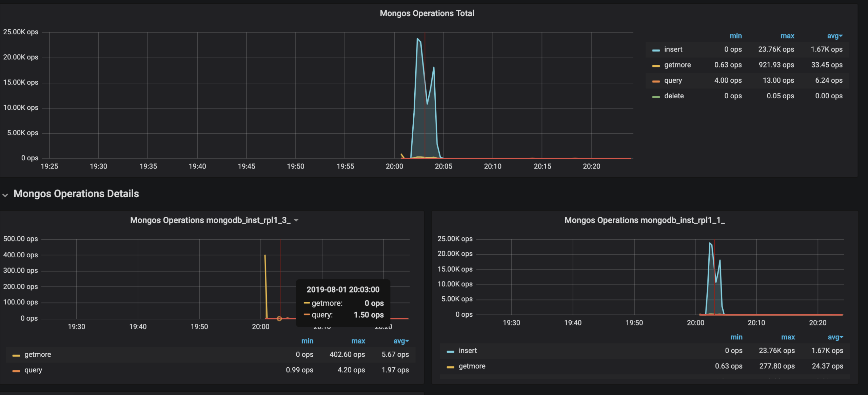Image resolution: width=868 pixels, height=395 pixels.
Task: Toggle query series in rpl1_3_ panel legend
Action: tap(33, 370)
